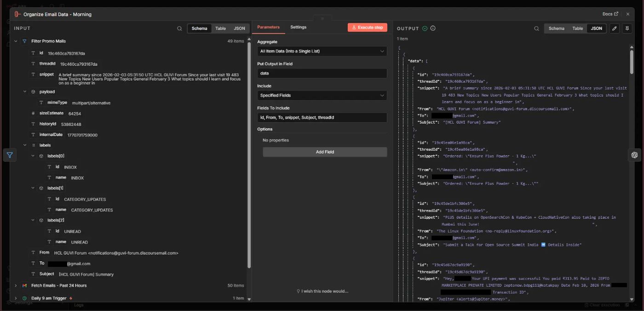The height and width of the screenshot is (311, 644).
Task: Click the Put Output in Field input
Action: (322, 74)
